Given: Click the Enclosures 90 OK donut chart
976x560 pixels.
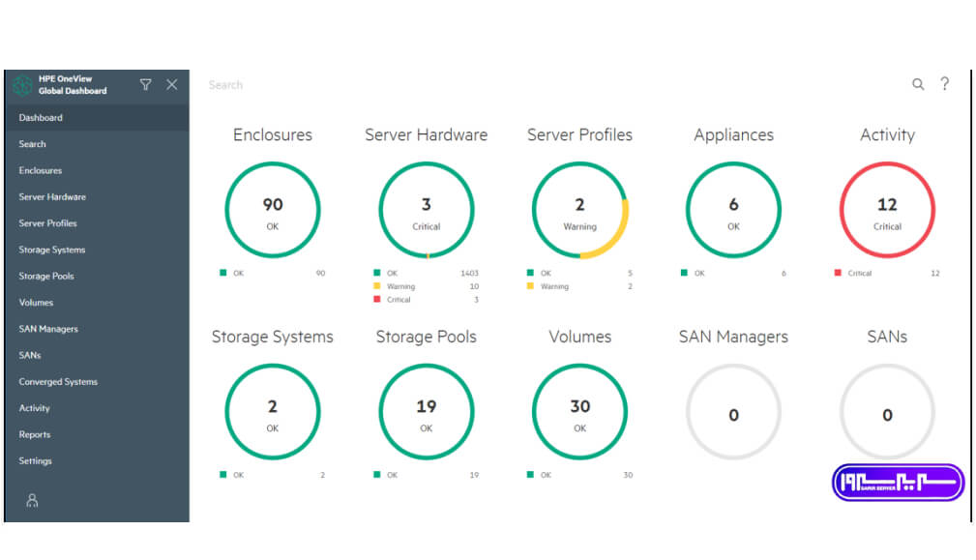Looking at the screenshot, I should [273, 210].
